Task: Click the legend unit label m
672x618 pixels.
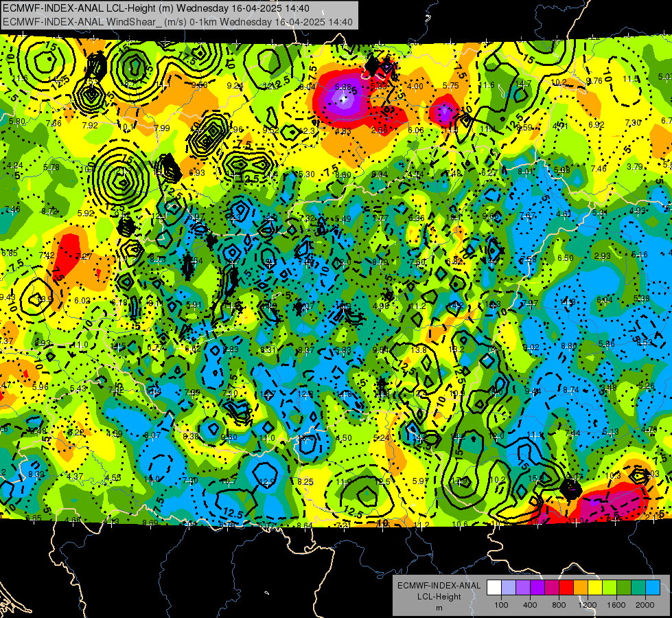Action: click(x=439, y=608)
